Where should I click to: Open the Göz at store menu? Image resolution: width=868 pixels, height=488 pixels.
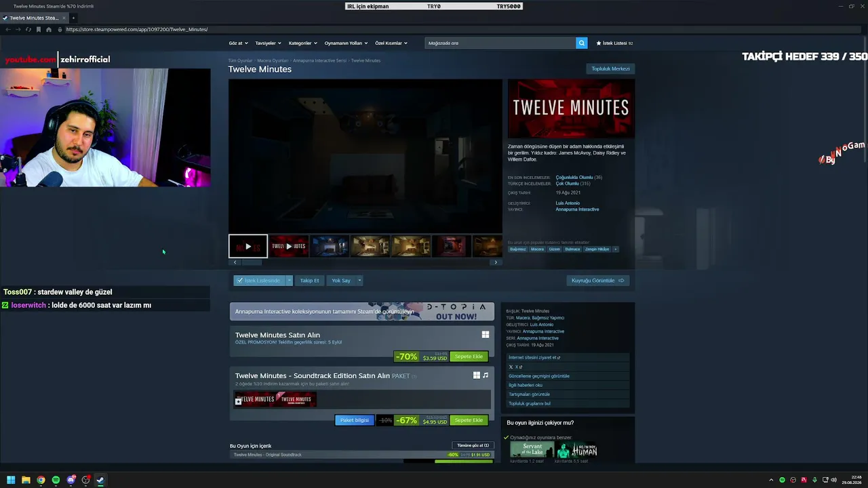(x=239, y=43)
